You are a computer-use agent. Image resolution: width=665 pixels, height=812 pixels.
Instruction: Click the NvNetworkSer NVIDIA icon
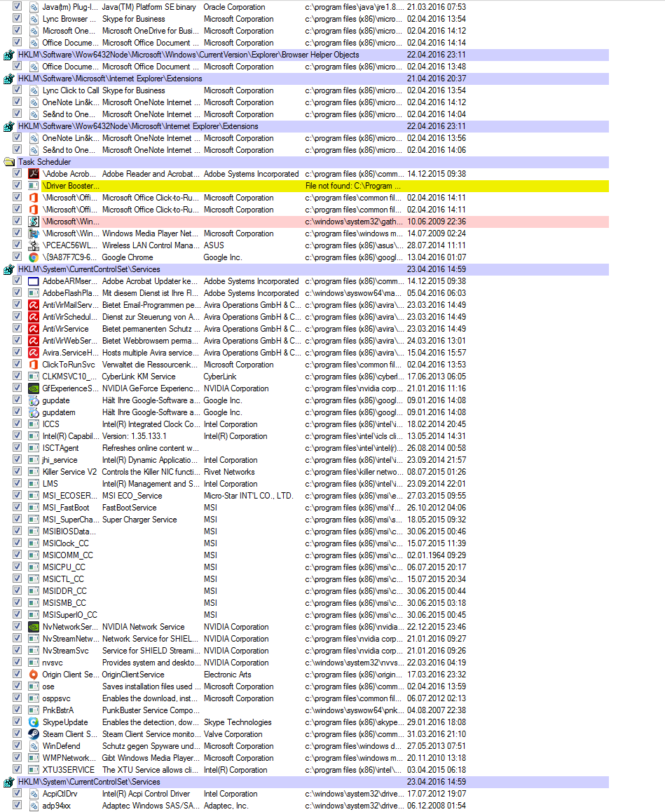(34, 627)
